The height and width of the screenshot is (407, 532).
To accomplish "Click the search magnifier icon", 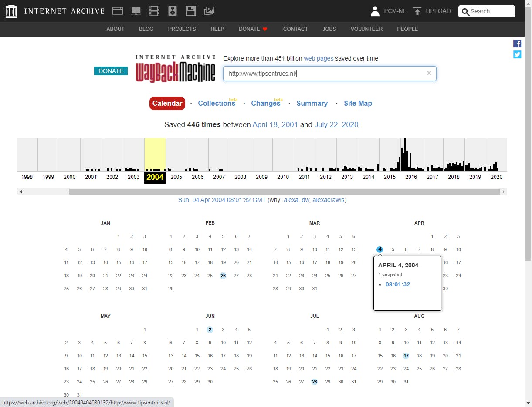I will [465, 12].
